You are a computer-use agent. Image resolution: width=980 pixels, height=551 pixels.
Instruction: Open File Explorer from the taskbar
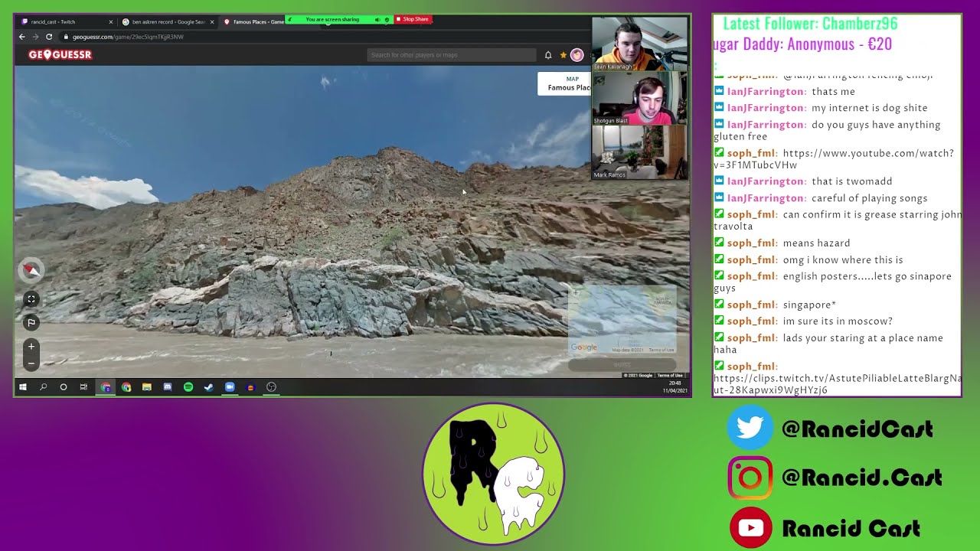point(147,387)
